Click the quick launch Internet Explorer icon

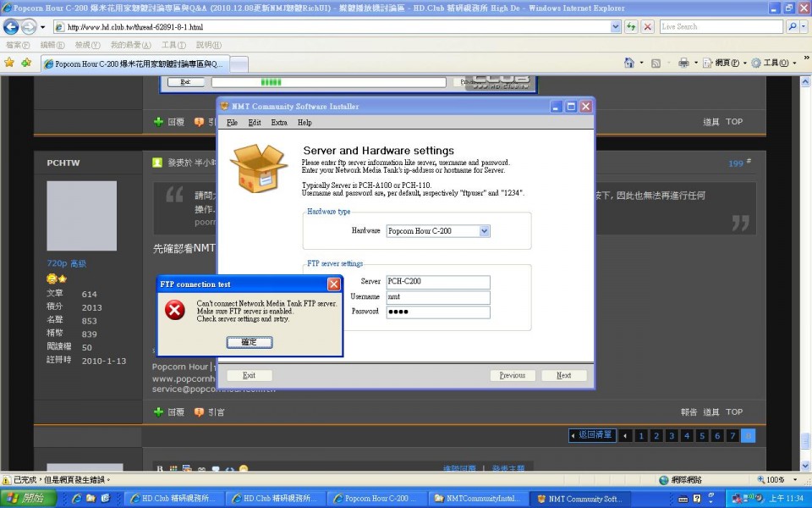(77, 499)
